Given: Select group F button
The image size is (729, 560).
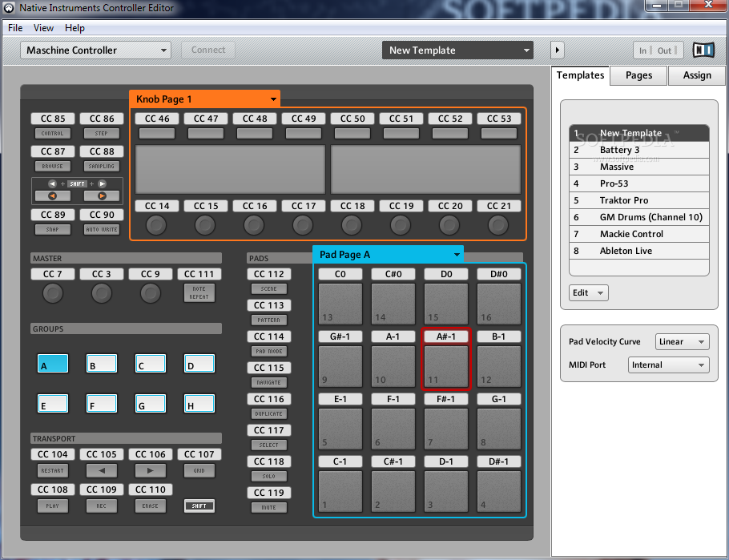Looking at the screenshot, I should pos(102,403).
